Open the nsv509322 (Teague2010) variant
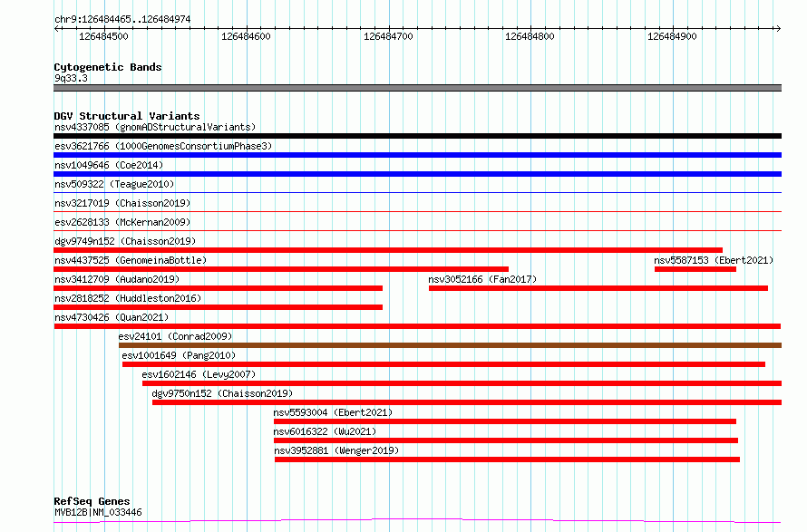The height and width of the screenshot is (532, 807). 114,184
